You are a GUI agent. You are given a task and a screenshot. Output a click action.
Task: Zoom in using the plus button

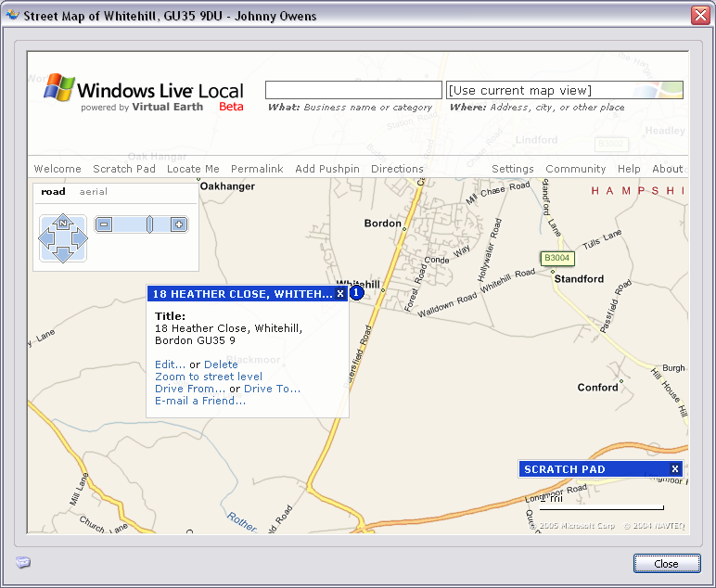pos(179,224)
